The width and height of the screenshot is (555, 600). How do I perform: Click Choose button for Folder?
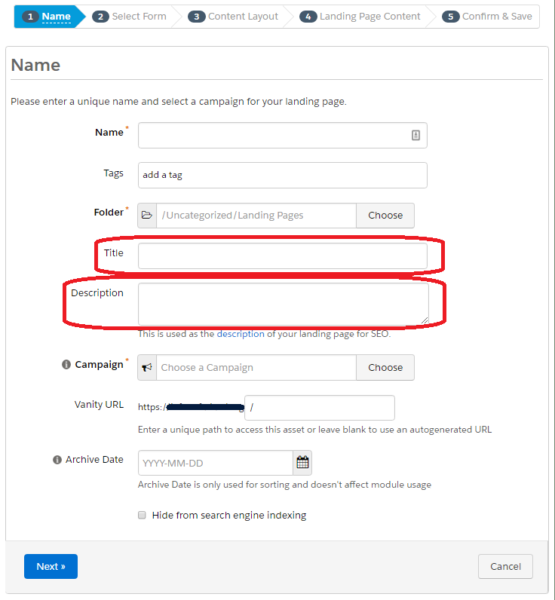point(385,215)
